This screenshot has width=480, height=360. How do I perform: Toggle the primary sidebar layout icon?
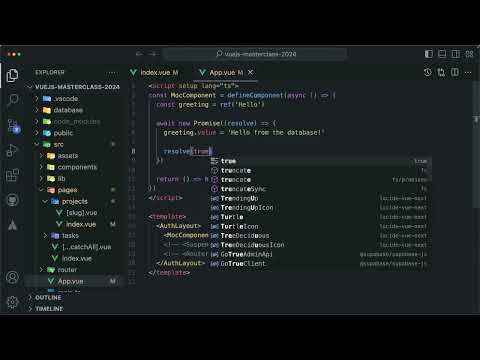[429, 54]
